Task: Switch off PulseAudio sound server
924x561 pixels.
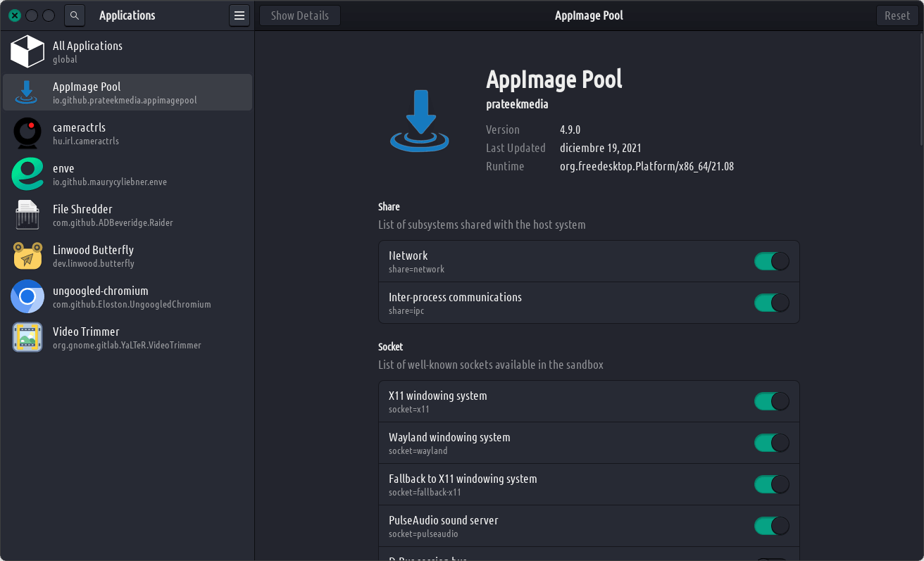Action: tap(771, 527)
